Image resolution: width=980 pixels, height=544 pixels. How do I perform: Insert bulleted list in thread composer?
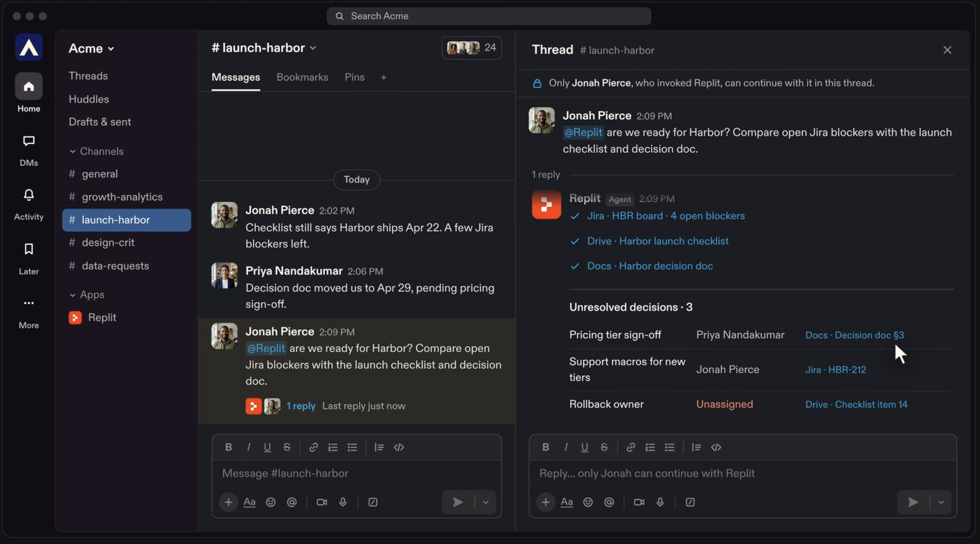669,447
